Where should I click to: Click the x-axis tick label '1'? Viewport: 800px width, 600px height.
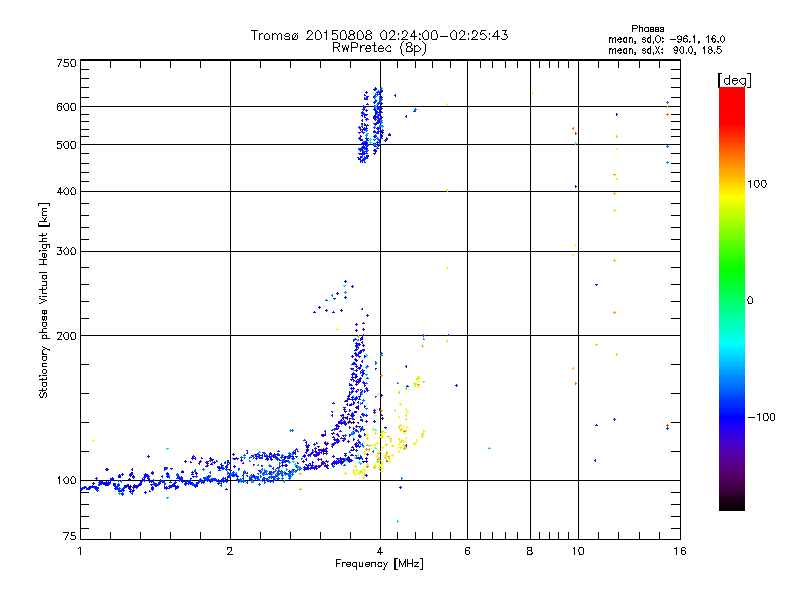click(80, 551)
